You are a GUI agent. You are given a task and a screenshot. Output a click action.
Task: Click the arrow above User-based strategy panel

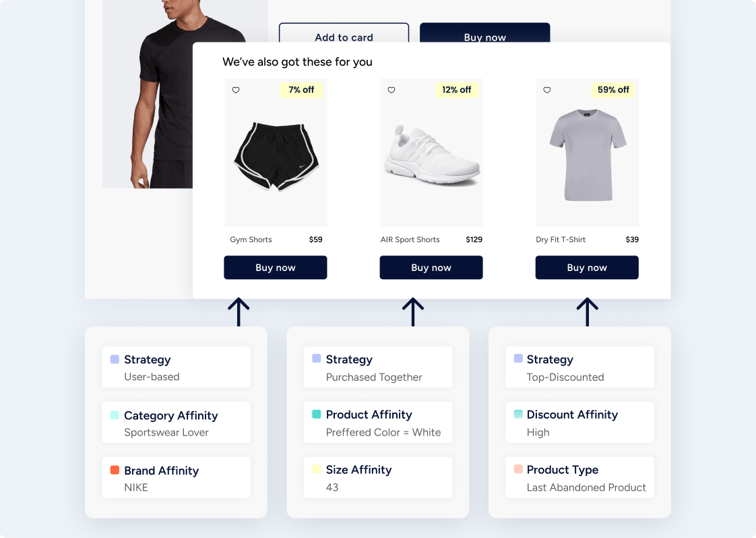[239, 311]
